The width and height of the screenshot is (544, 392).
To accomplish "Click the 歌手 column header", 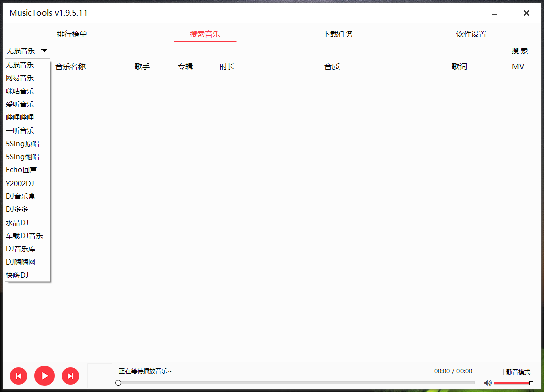I will [142, 67].
